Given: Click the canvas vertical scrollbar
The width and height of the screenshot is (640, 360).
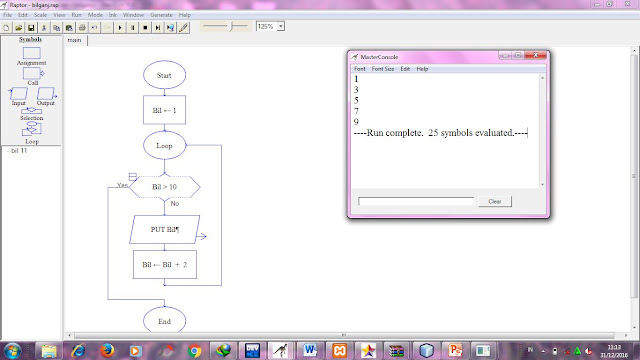Looking at the screenshot, I should pyautogui.click(x=634, y=176).
